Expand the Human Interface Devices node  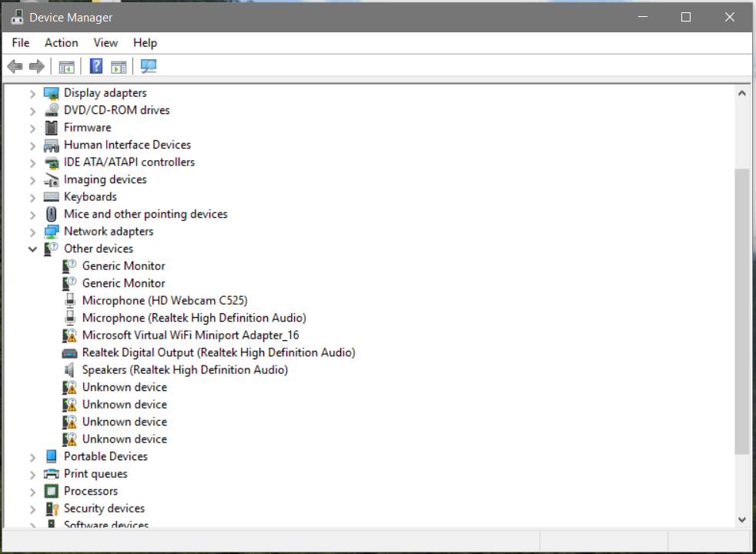[32, 145]
